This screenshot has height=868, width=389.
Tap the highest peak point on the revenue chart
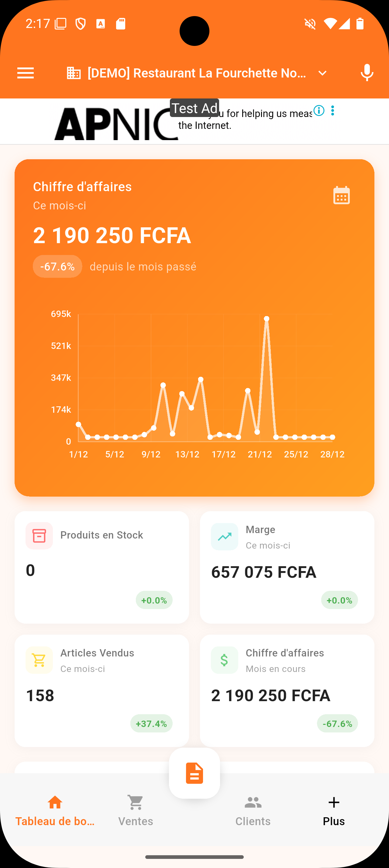(x=267, y=318)
